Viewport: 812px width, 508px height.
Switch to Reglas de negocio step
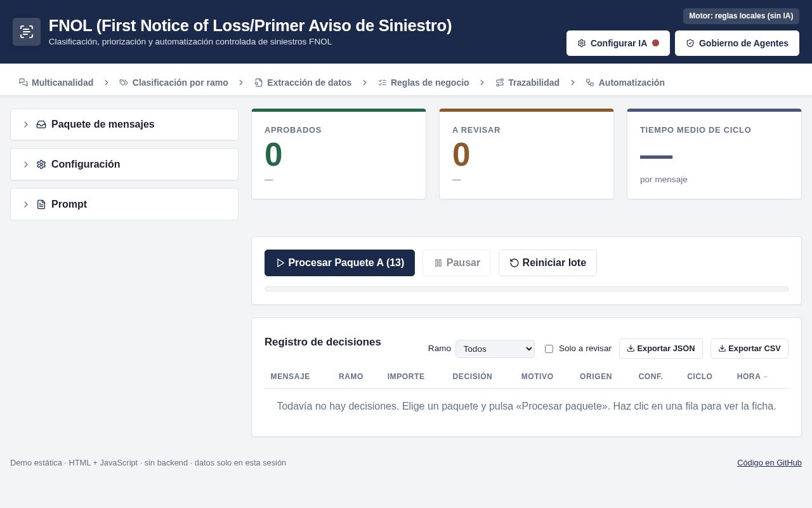pyautogui.click(x=424, y=83)
